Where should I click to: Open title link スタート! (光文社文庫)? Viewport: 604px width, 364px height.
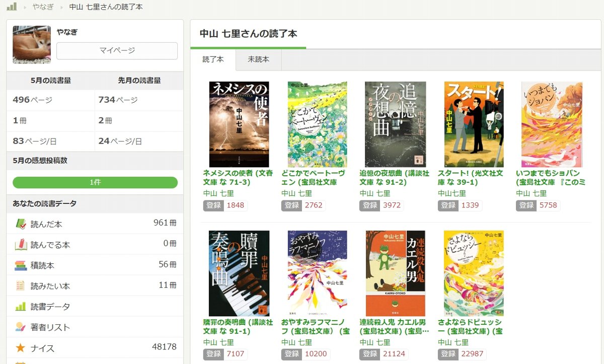[x=470, y=178]
